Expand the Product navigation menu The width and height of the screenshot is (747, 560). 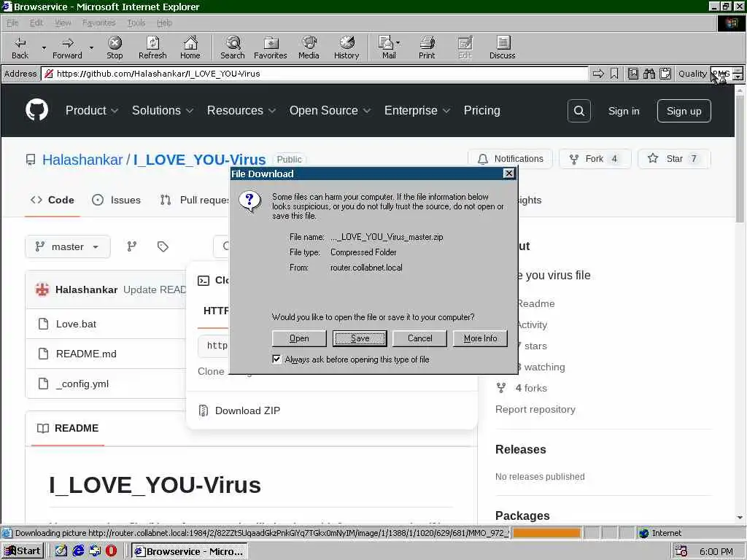(91, 111)
